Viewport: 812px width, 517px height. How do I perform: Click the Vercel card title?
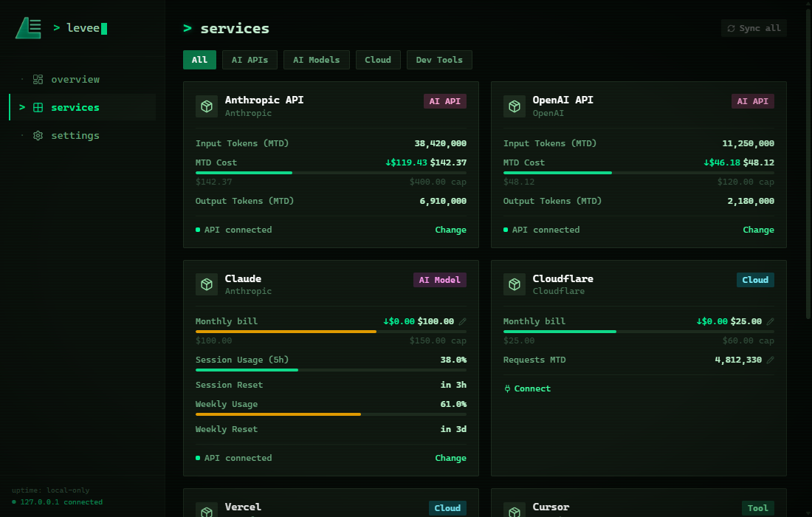coord(243,507)
